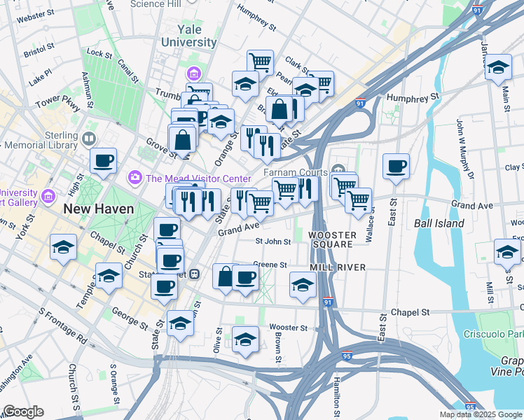Screen dimensions: 524x420
Task: Click the Yale art gallery museum pin
Action: tap(48, 197)
